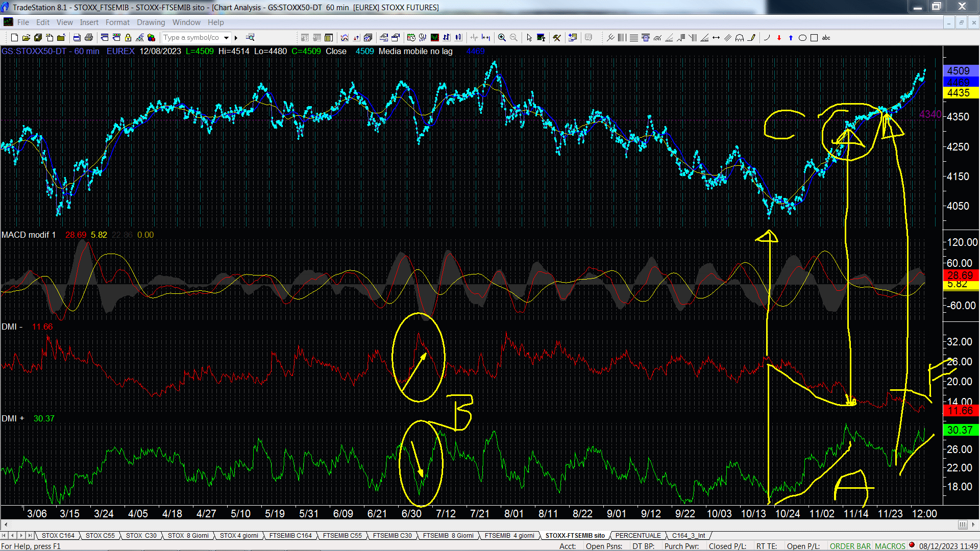Switch to the STOX C30 tab
Viewport: 980px width, 551px height.
point(141,536)
